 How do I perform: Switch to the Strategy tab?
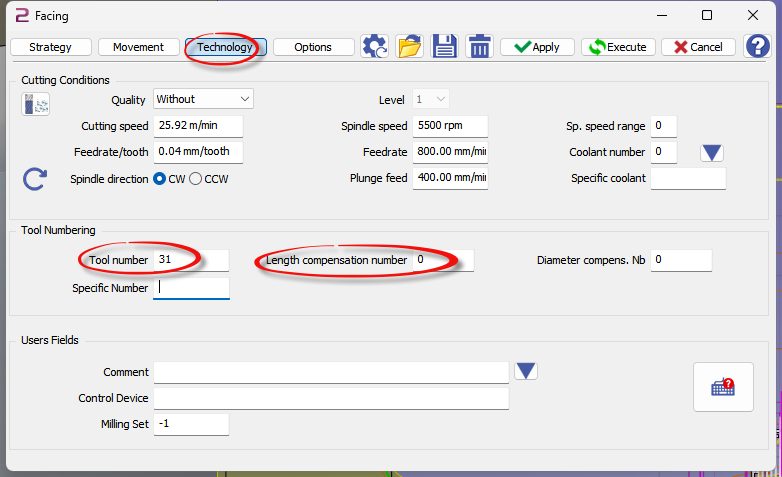tap(50, 47)
